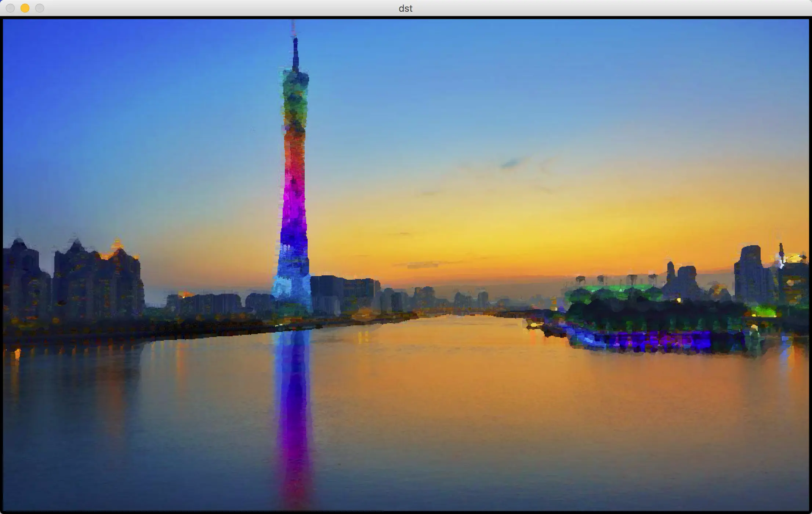Click the grayed-out zoom window button
Screen dimensions: 812x514
[40, 8]
